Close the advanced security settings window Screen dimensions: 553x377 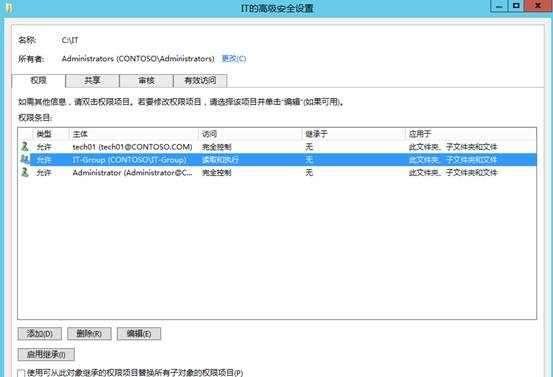(538, 6)
